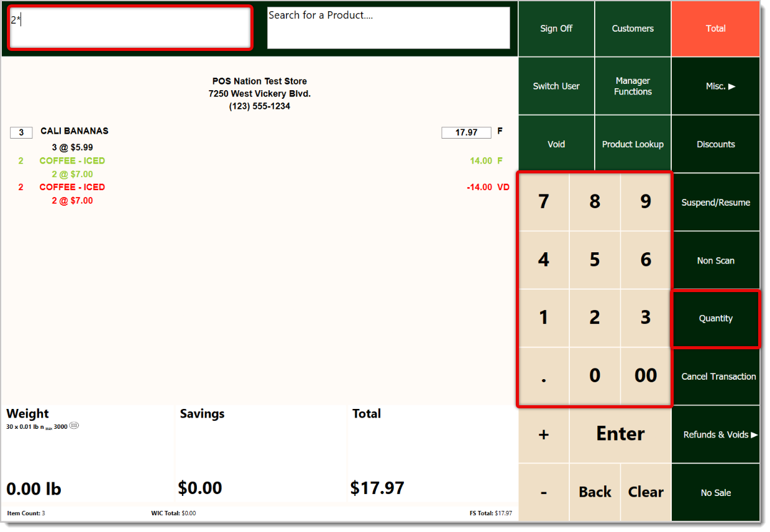Tap keypad number 7
The image size is (770, 532).
click(544, 202)
